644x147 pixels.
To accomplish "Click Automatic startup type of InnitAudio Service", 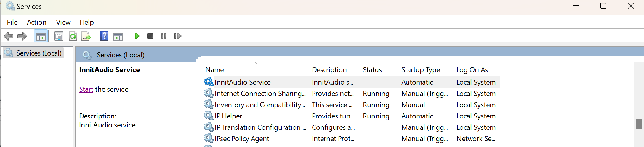I will click(x=417, y=82).
